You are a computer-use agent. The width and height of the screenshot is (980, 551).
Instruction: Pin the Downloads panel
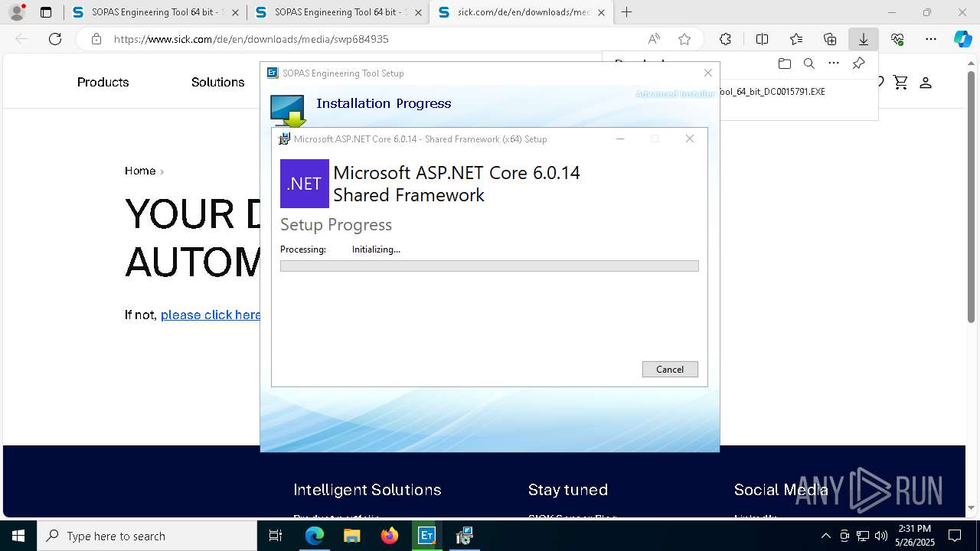coord(858,64)
